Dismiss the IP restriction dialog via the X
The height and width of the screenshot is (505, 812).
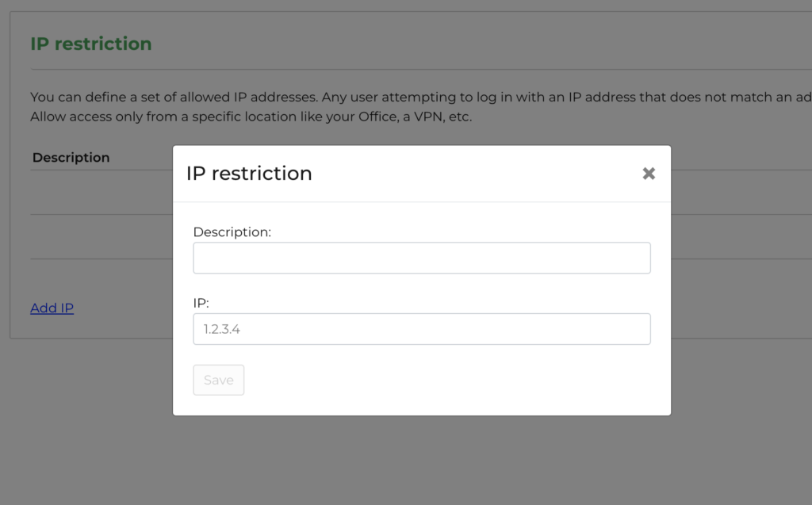pos(649,173)
